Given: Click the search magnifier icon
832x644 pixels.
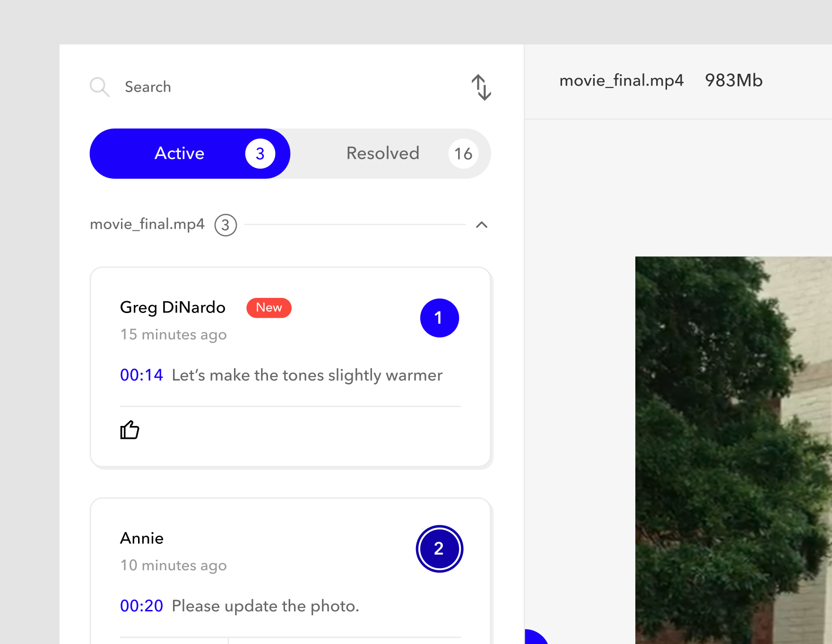Looking at the screenshot, I should click(x=99, y=87).
